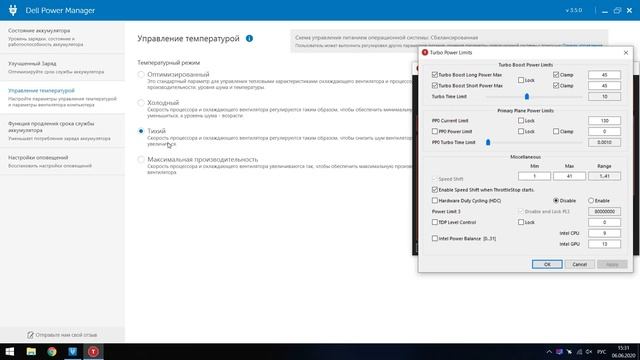Screen dimensions: 640x360
Task: Select Холодный thermal mode
Action: pos(141,102)
